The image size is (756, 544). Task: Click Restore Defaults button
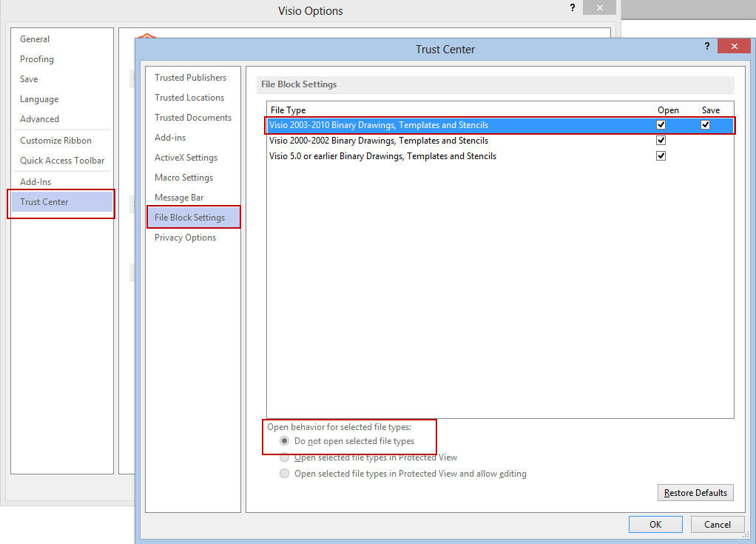[695, 493]
